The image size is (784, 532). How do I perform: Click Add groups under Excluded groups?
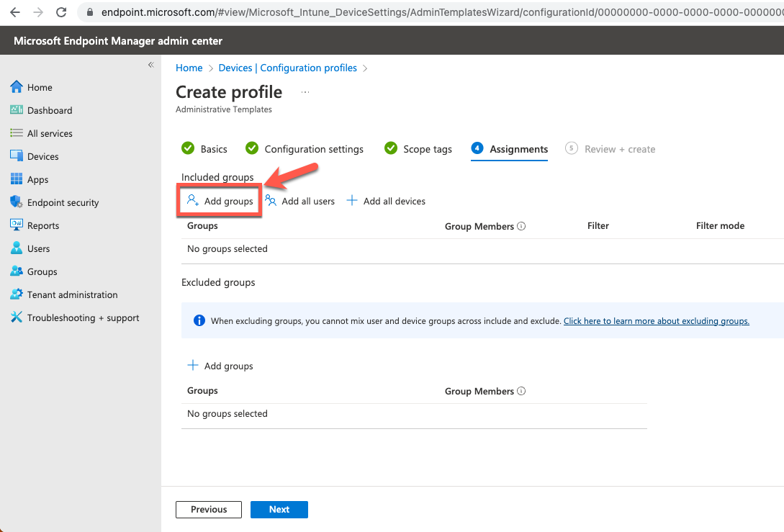pyautogui.click(x=220, y=366)
